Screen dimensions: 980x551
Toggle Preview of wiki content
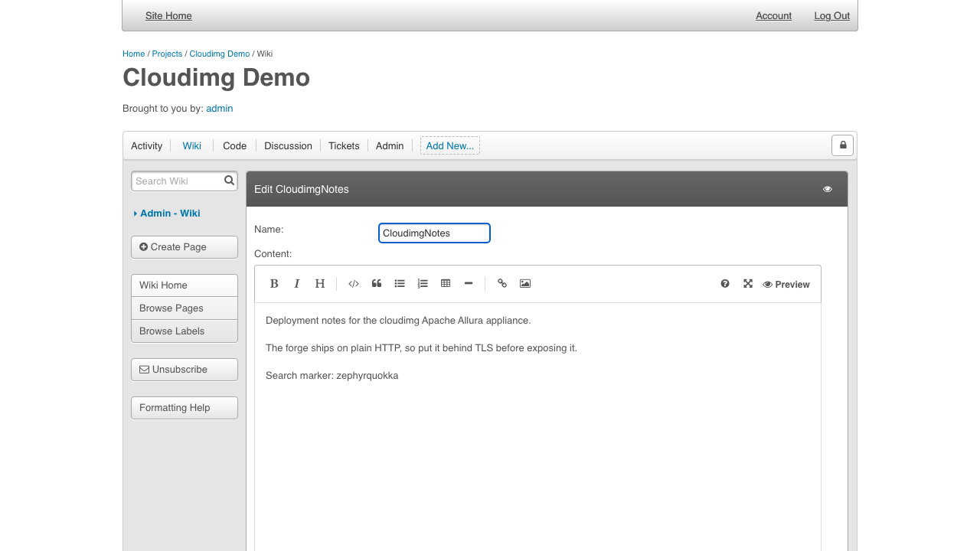[x=786, y=285]
